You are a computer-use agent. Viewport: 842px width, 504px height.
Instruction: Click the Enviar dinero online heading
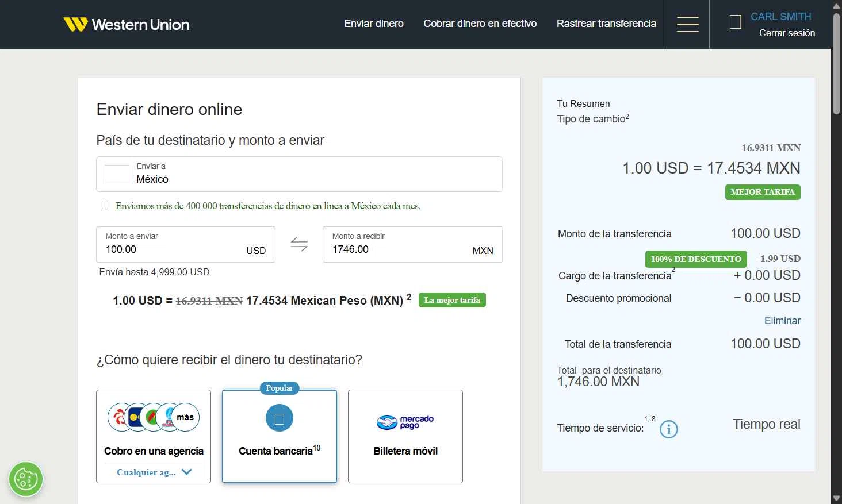(x=169, y=109)
